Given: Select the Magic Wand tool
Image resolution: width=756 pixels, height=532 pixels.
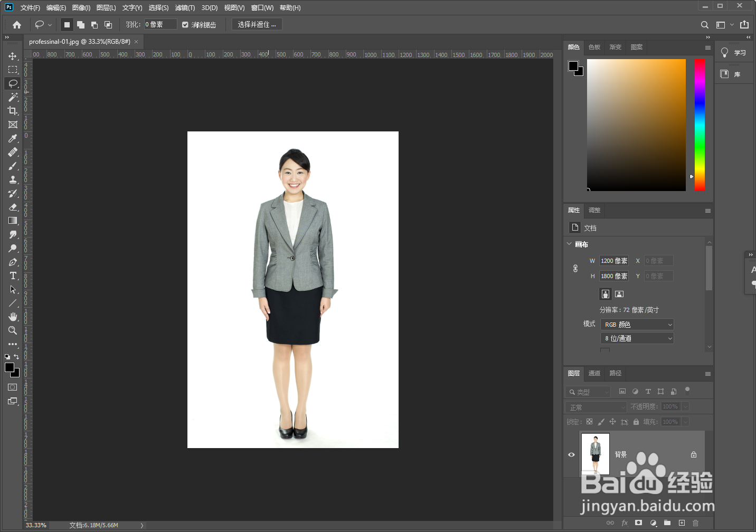Looking at the screenshot, I should pos(13,97).
